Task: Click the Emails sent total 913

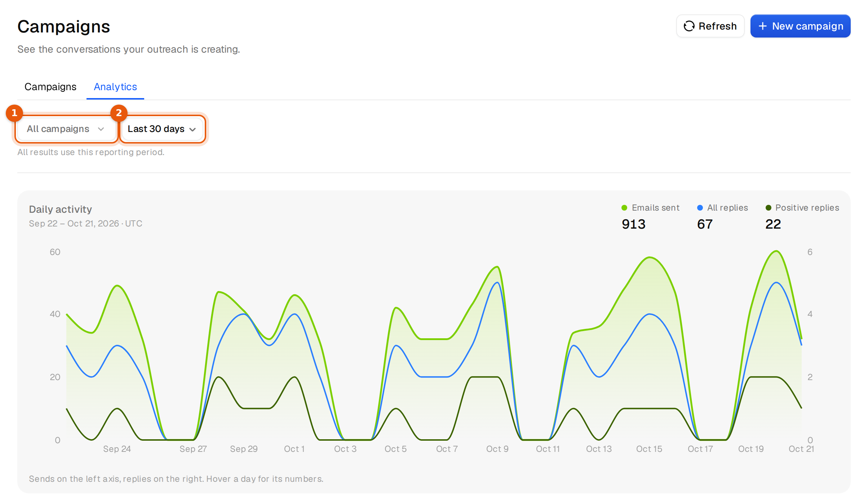Action: tap(633, 224)
